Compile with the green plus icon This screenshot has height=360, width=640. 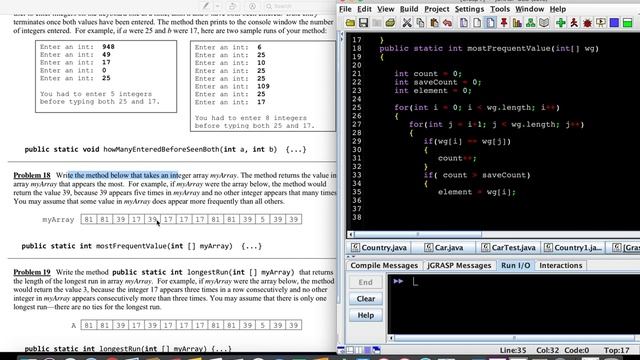[560, 23]
